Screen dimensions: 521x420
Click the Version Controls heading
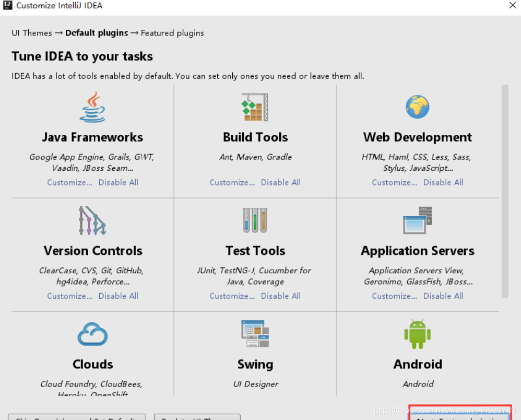93,251
